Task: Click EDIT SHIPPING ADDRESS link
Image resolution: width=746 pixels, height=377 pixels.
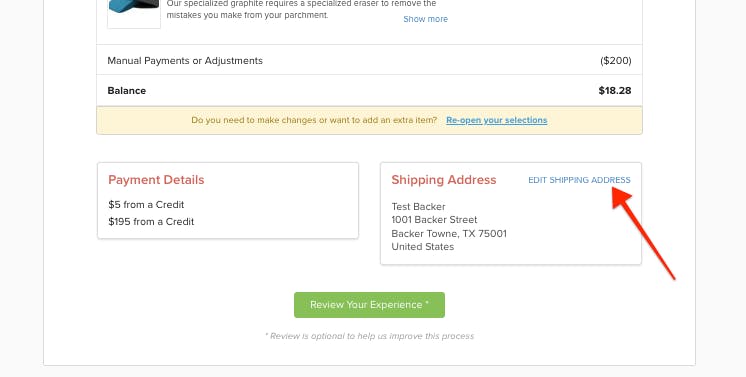Action: click(x=579, y=180)
